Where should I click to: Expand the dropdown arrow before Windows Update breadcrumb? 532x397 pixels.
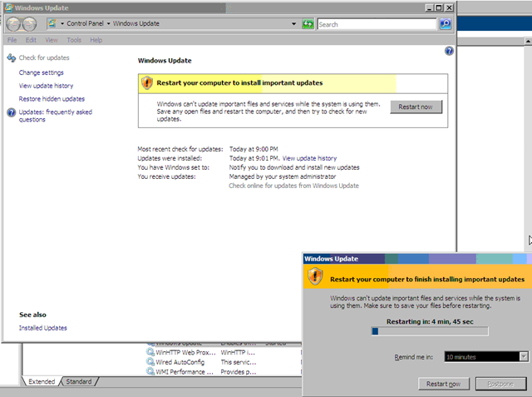point(109,24)
